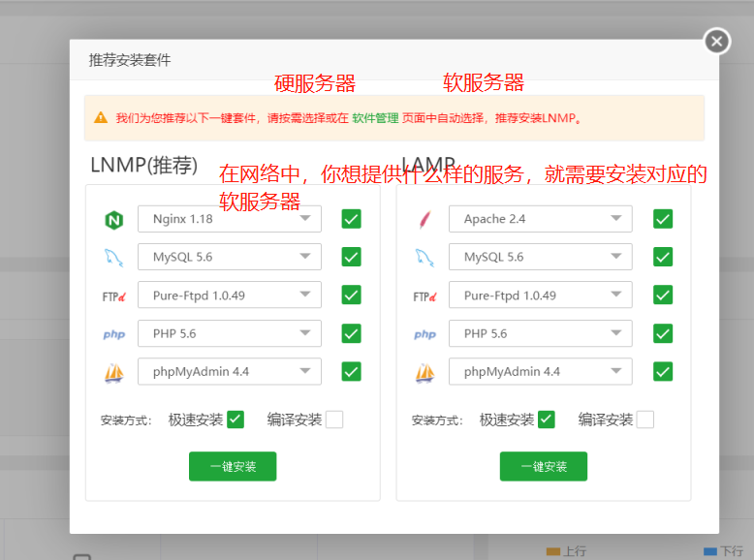754x560 pixels.
Task: Click the 上行 legend in background page
Action: pos(567,551)
